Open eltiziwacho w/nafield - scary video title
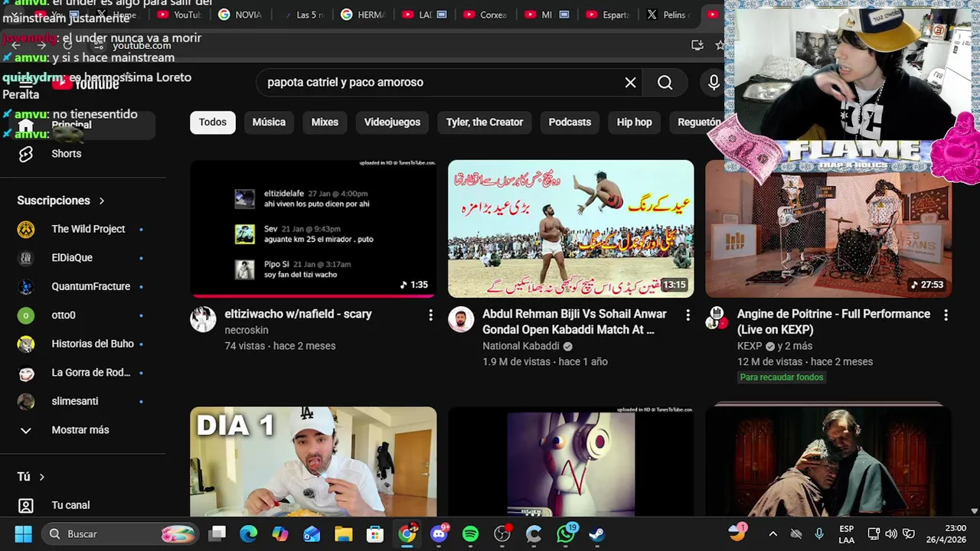This screenshot has height=551, width=980. [298, 314]
